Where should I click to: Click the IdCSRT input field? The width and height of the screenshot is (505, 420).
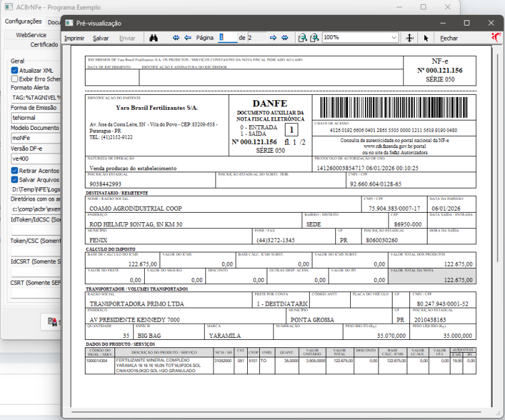(36, 272)
